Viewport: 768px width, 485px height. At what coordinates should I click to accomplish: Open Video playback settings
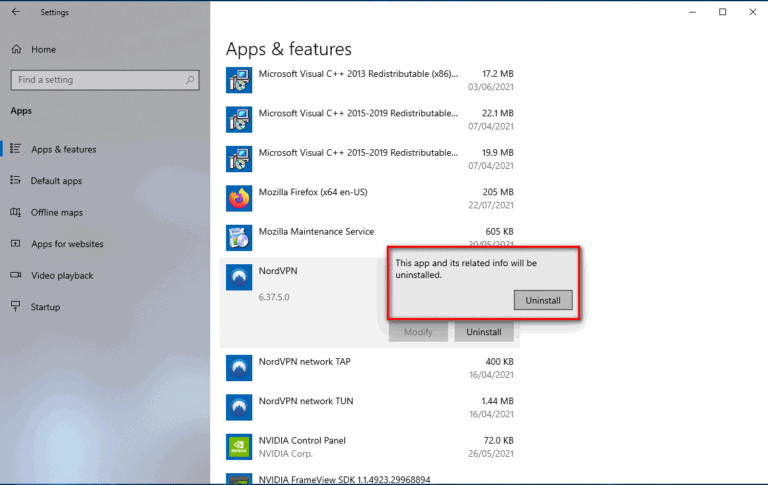point(62,276)
